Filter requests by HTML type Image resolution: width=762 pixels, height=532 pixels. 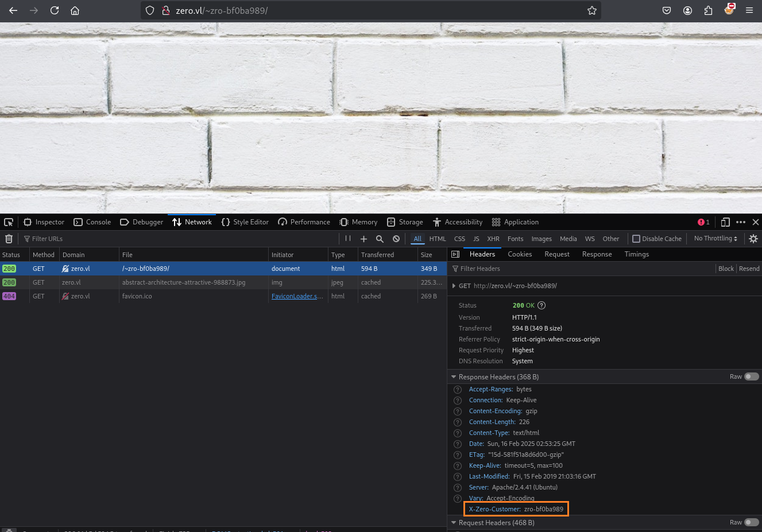(438, 239)
